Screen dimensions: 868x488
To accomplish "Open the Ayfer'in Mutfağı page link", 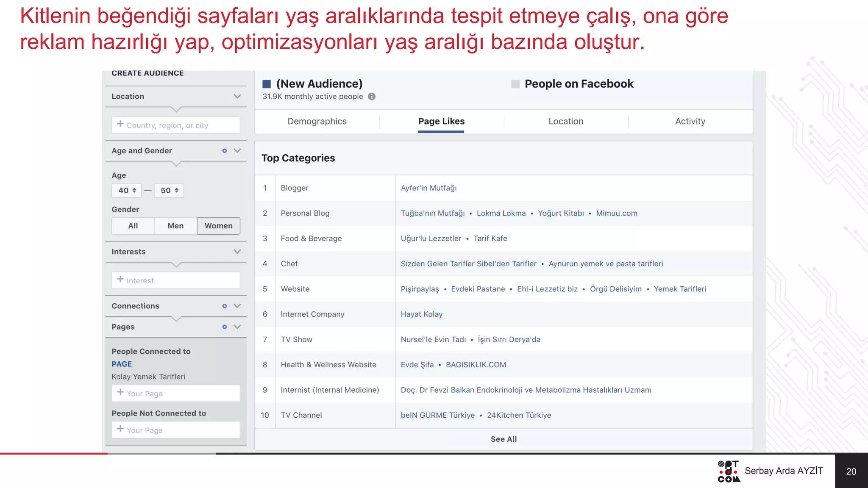I will click(x=428, y=188).
